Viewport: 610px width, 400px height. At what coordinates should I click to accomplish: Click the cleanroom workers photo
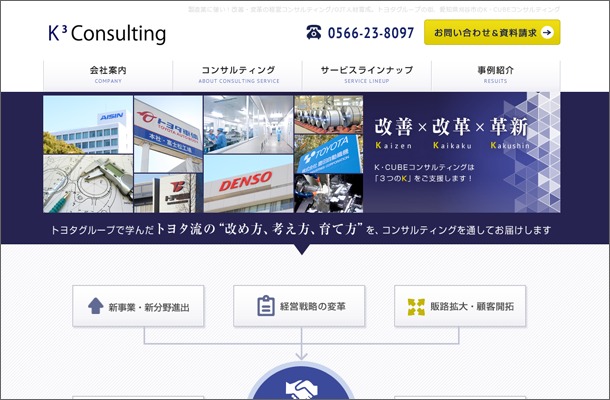coord(249,125)
